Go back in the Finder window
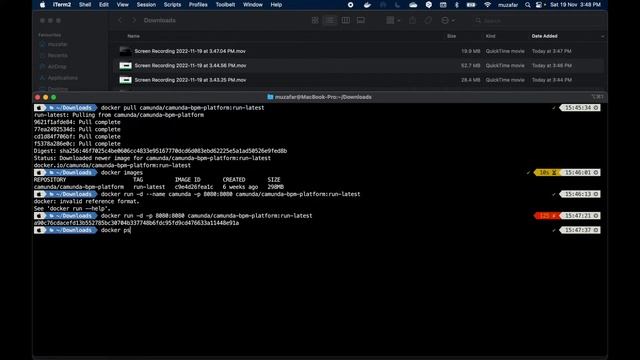 120,20
